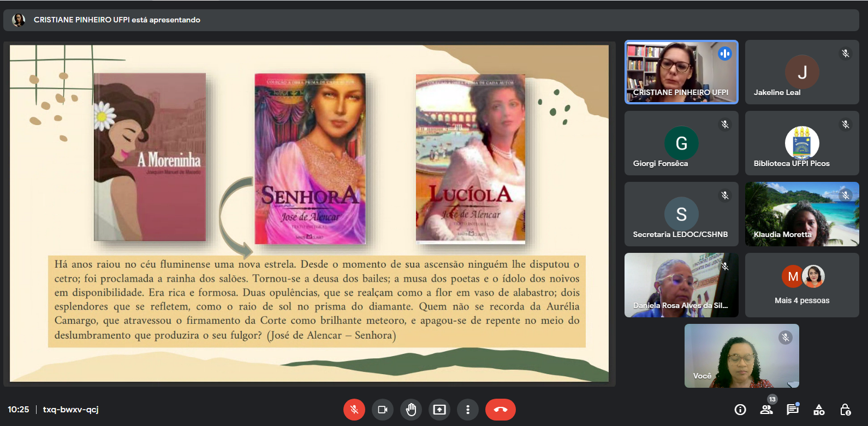
Task: Click the presenter avatar in top banner
Action: click(x=19, y=20)
